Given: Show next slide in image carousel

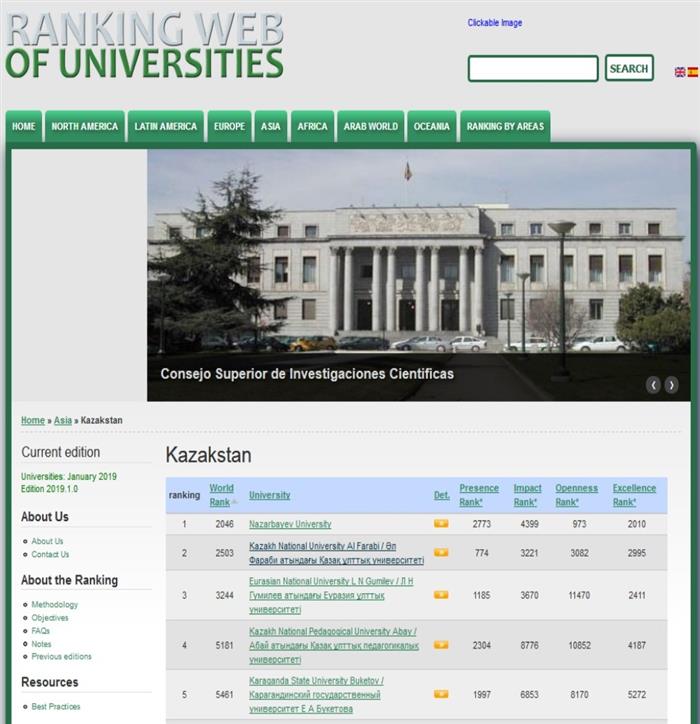Looking at the screenshot, I should click(x=671, y=385).
